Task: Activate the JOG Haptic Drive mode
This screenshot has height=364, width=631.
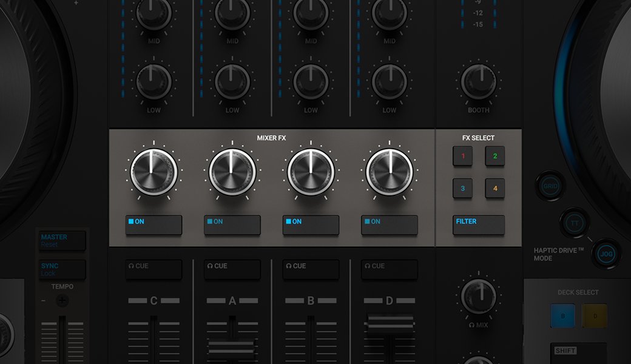Action: point(606,254)
